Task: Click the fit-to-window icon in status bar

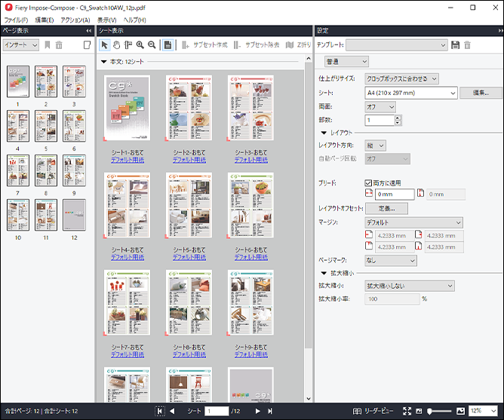Action: pyautogui.click(x=407, y=411)
